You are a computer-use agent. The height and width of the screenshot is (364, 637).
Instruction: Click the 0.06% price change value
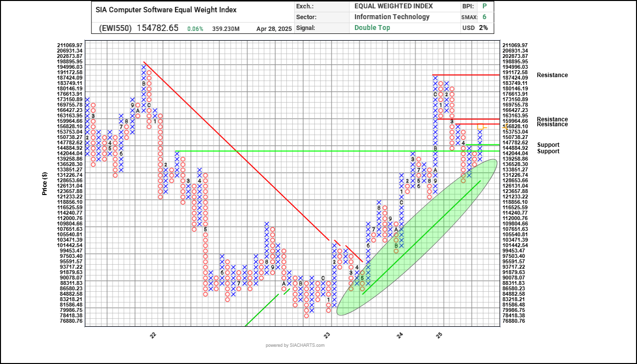195,29
